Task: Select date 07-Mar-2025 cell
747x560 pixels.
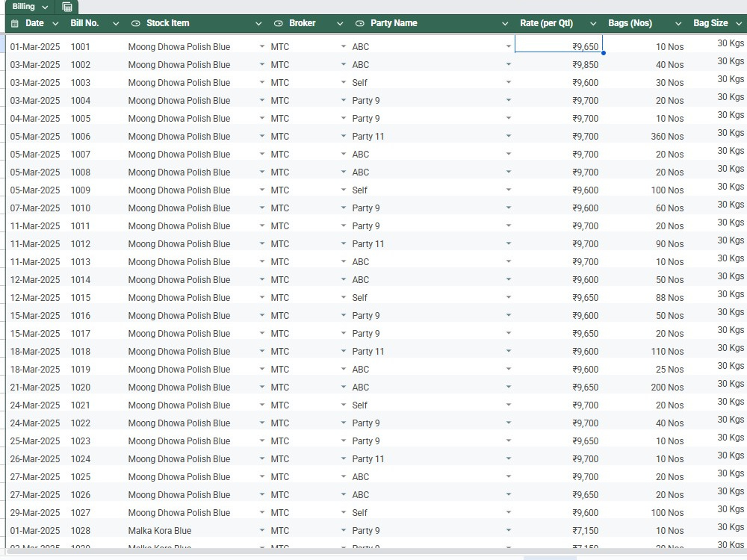Action: coord(35,208)
